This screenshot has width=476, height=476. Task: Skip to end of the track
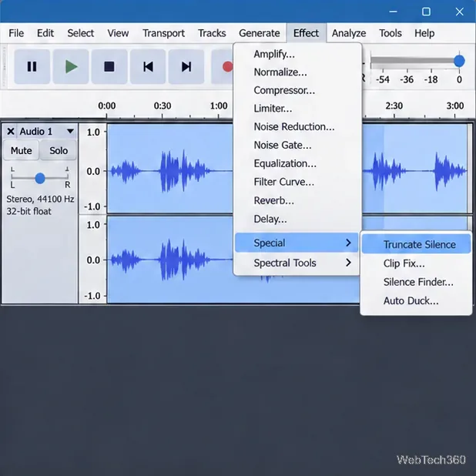(186, 66)
